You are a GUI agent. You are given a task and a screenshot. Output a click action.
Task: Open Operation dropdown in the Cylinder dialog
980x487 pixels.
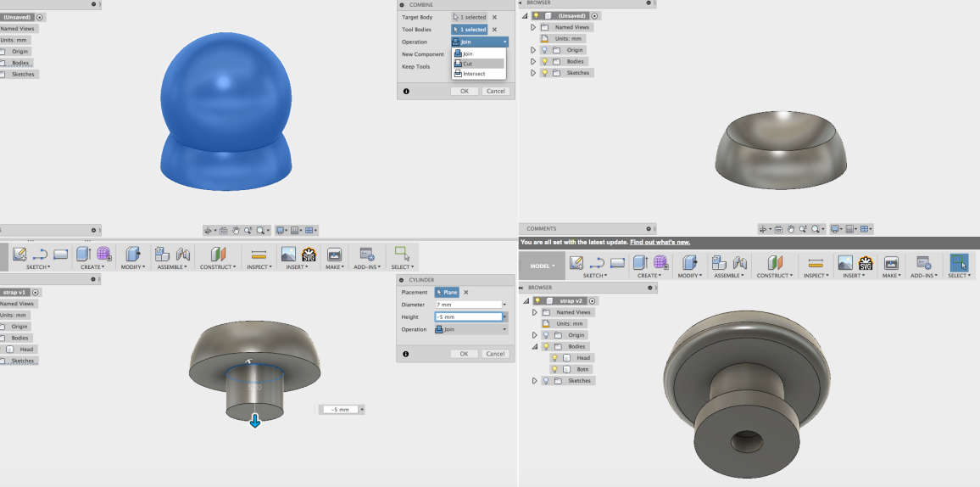pos(471,329)
